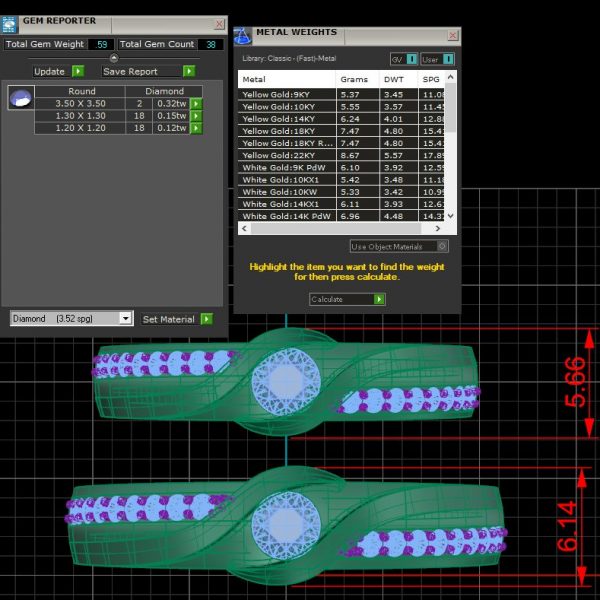Click green arrow on Calculate button
Viewport: 600px width, 600px height.
379,299
